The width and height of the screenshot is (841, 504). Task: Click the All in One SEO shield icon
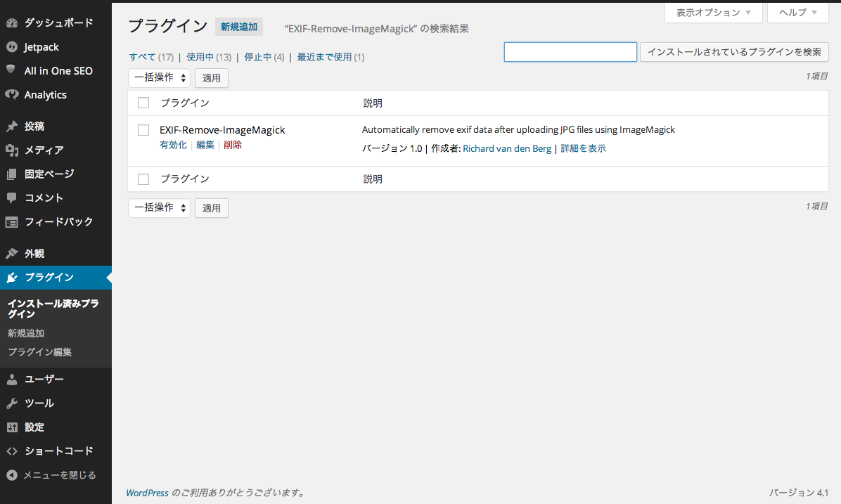point(11,70)
